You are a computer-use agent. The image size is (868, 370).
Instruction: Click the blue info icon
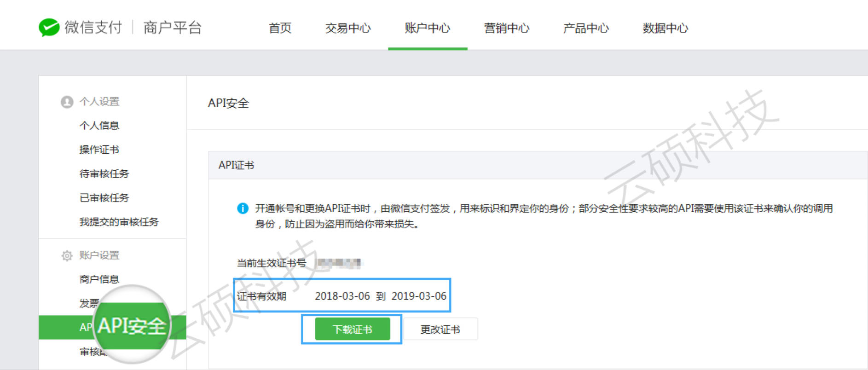pos(243,208)
